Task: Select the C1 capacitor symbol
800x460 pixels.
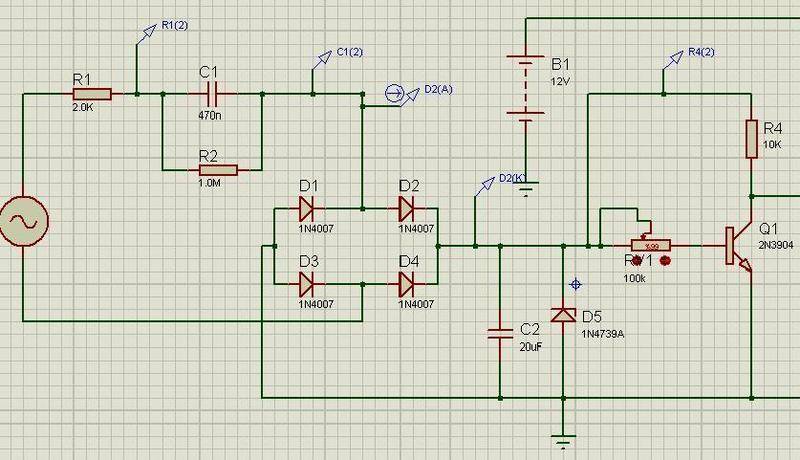Action: tap(212, 94)
